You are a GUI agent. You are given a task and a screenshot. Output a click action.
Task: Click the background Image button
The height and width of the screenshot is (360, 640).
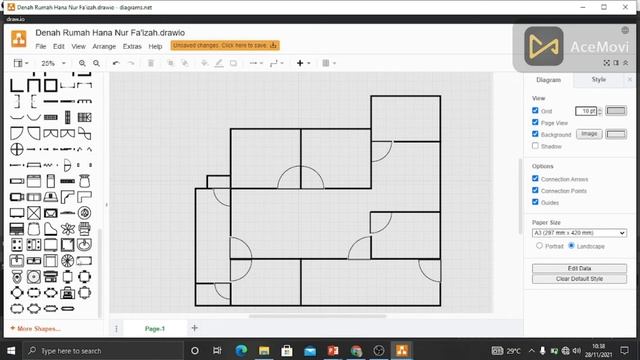[x=589, y=134]
